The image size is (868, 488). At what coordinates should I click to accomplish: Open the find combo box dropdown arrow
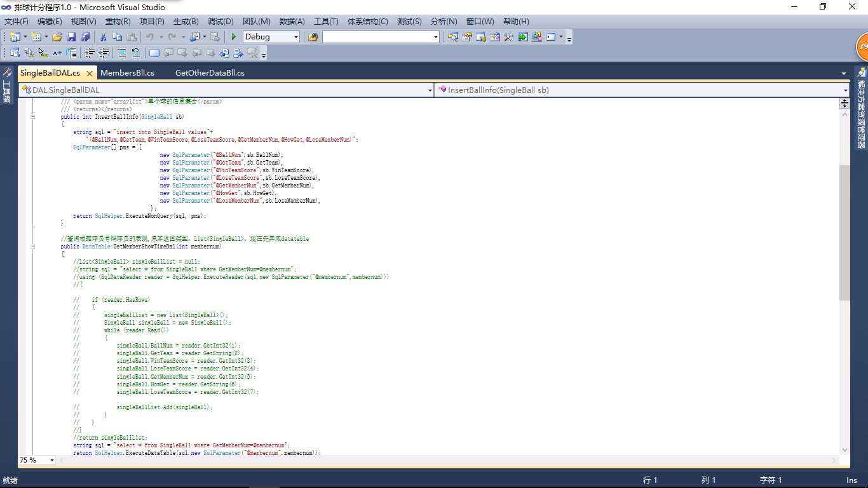tap(435, 37)
